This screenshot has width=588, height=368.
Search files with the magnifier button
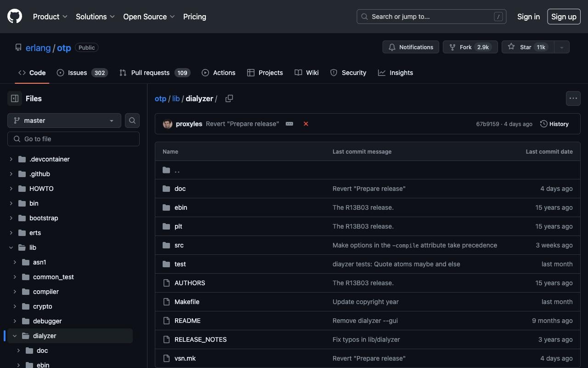(132, 121)
